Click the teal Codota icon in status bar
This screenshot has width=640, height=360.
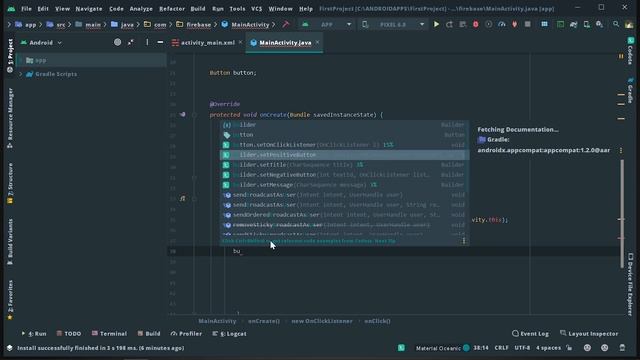(402, 348)
